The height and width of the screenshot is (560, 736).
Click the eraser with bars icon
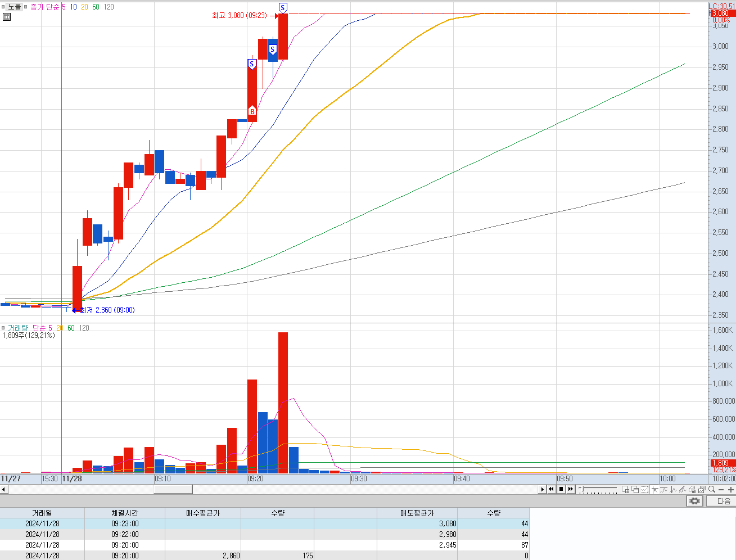tap(692, 490)
